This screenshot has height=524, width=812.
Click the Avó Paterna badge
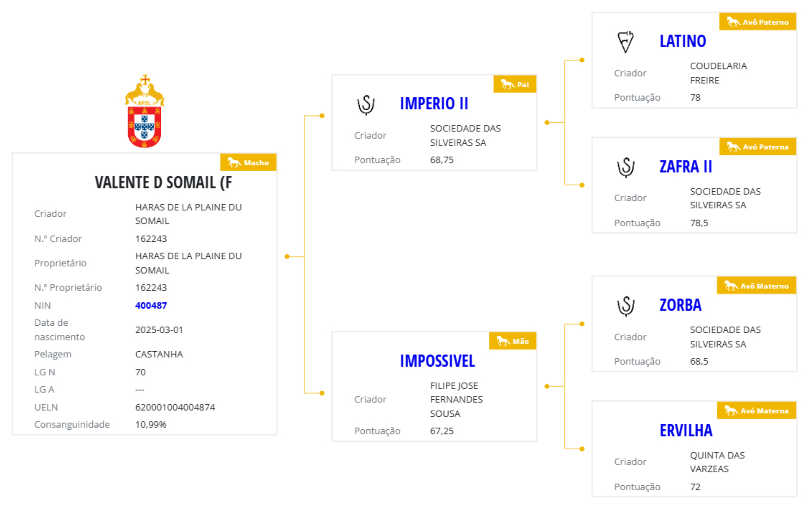tap(758, 147)
